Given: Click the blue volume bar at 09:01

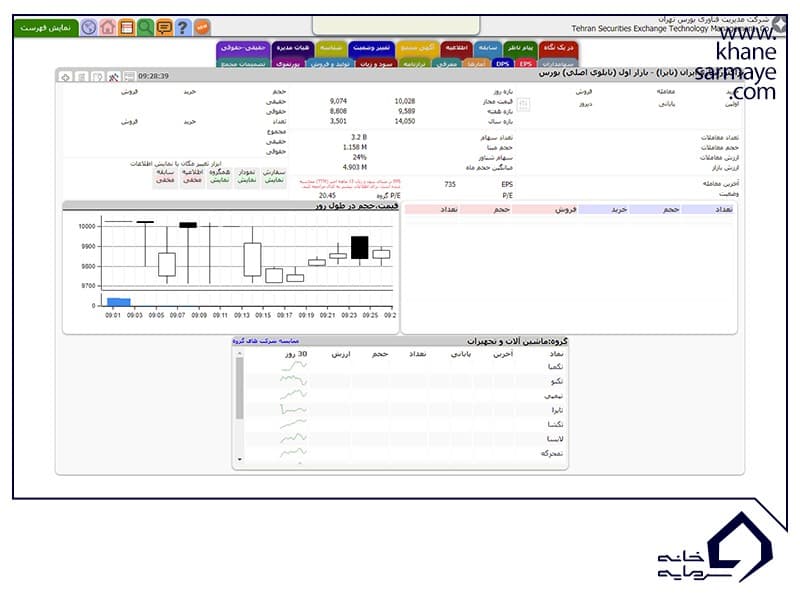Looking at the screenshot, I should 119,302.
